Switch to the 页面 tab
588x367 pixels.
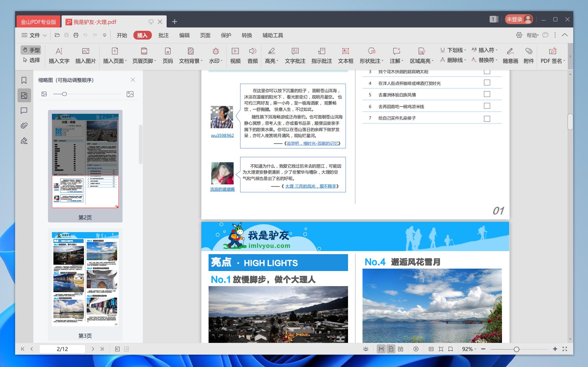[205, 35]
